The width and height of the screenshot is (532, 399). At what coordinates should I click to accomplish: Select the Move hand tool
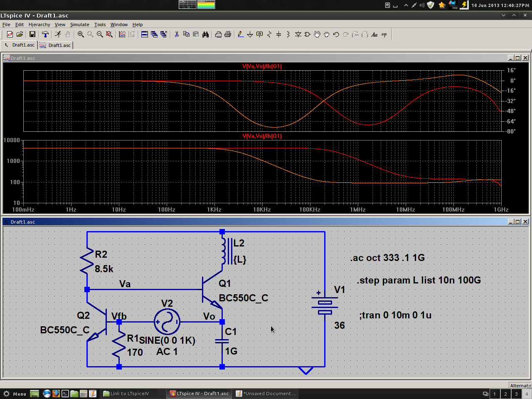[x=317, y=34]
